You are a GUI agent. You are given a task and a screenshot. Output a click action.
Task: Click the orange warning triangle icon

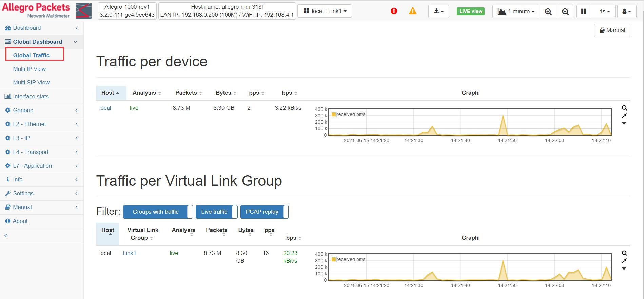coord(412,11)
